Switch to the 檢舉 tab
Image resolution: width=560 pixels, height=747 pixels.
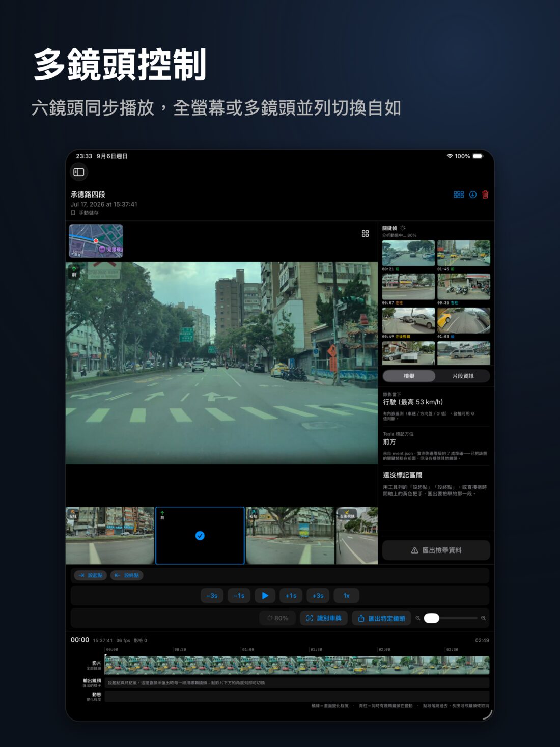click(x=409, y=376)
